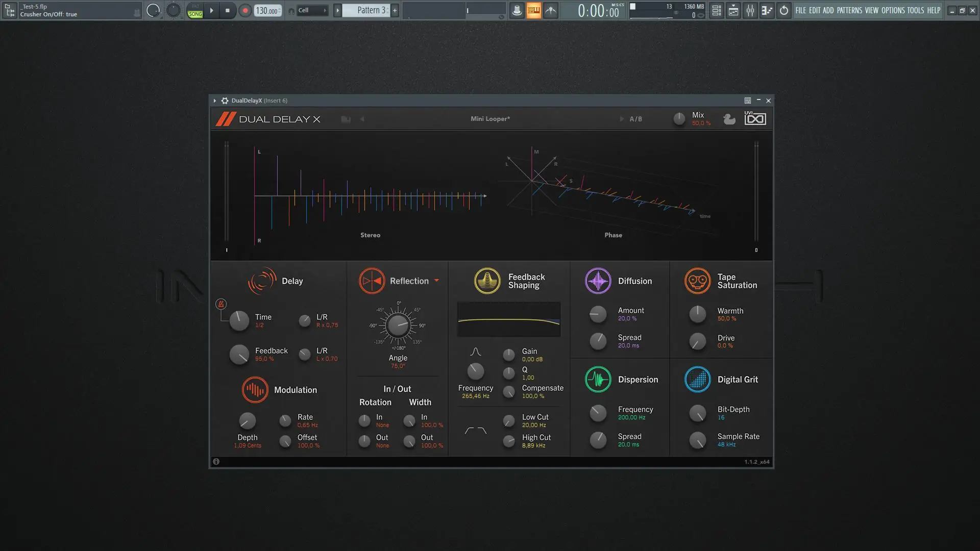Click the UVI logo icon

(755, 119)
